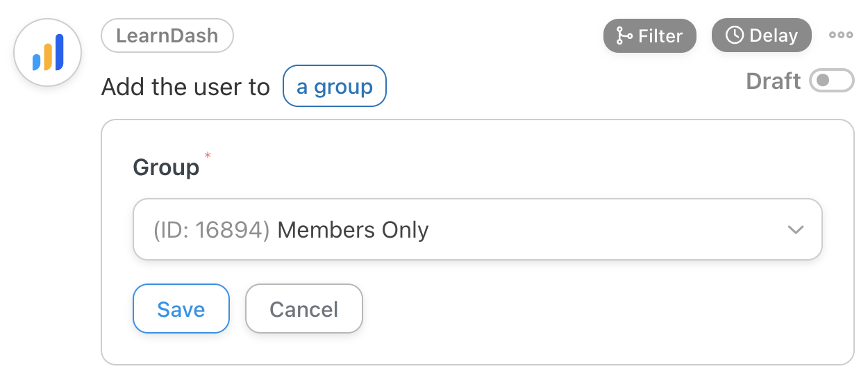Screen dimensions: 868x378
Task: Click the "(ID: 16894)" text in dropdown
Action: click(211, 230)
